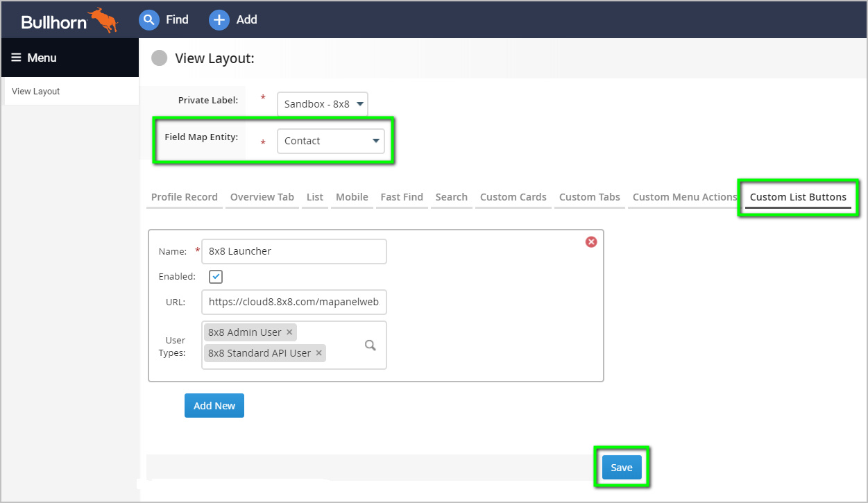This screenshot has height=503, width=868.
Task: Open the Private Label dropdown
Action: pos(323,104)
